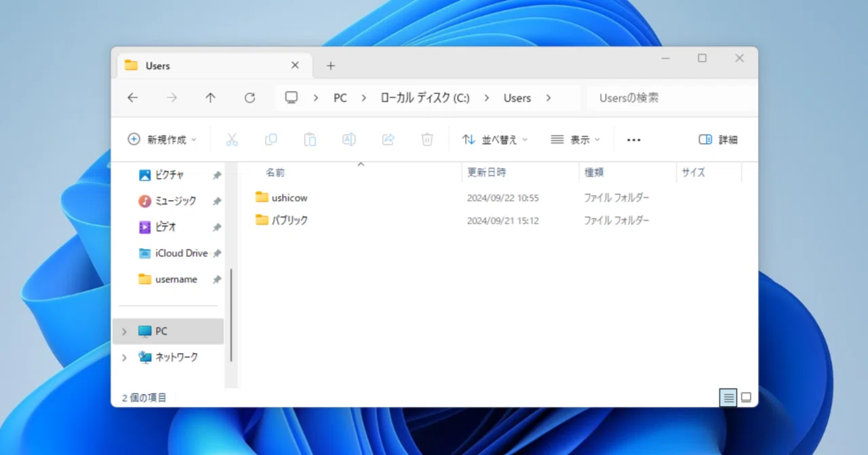Click pin icon next to username

pyautogui.click(x=217, y=279)
